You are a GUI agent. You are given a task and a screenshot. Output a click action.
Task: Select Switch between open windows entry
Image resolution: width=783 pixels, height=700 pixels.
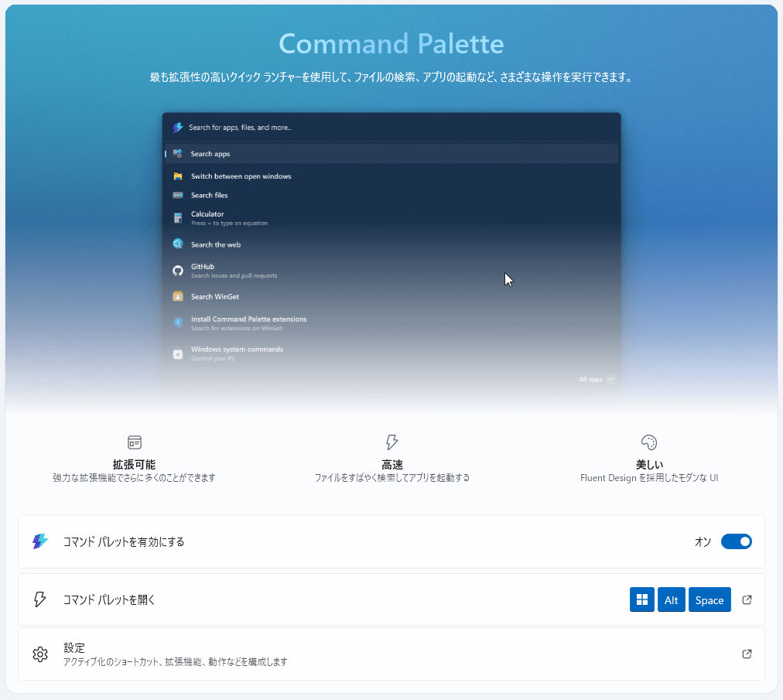pyautogui.click(x=241, y=176)
